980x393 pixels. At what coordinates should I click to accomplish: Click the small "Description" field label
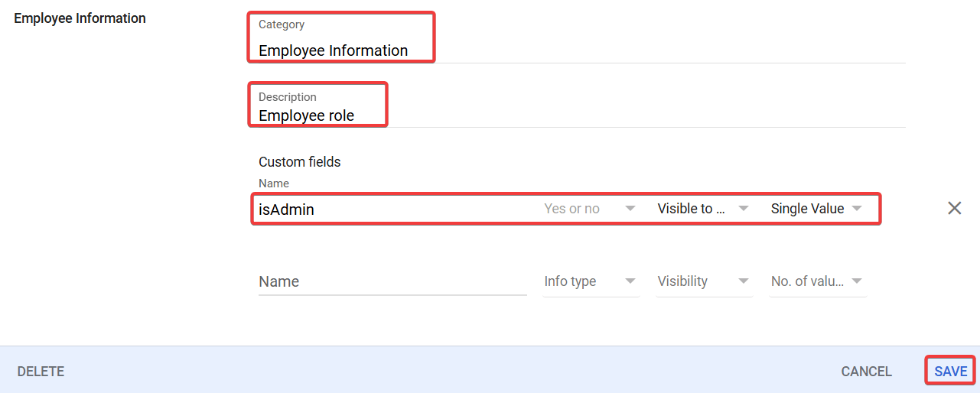tap(287, 97)
